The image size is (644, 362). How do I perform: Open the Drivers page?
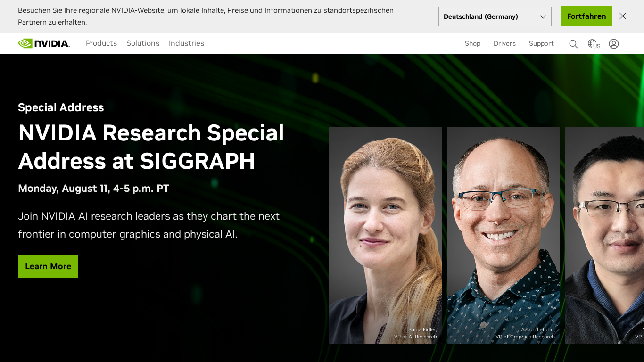(x=504, y=43)
